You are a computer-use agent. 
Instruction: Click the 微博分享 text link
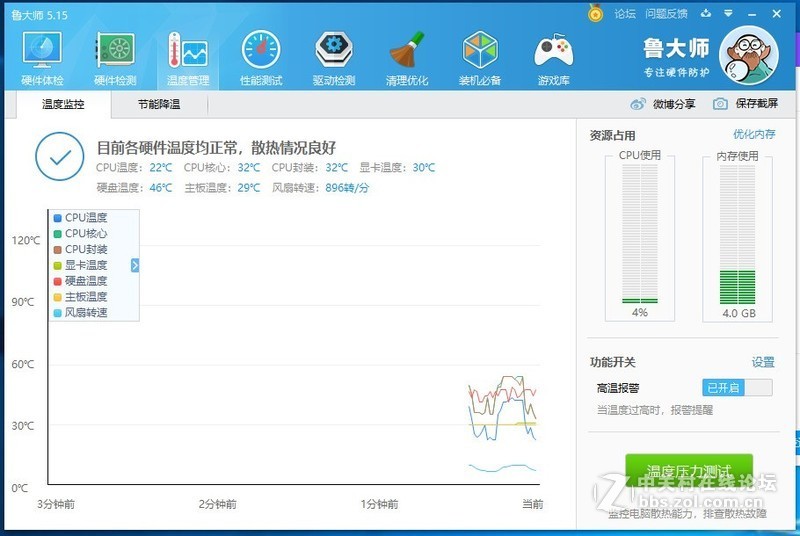click(x=674, y=104)
